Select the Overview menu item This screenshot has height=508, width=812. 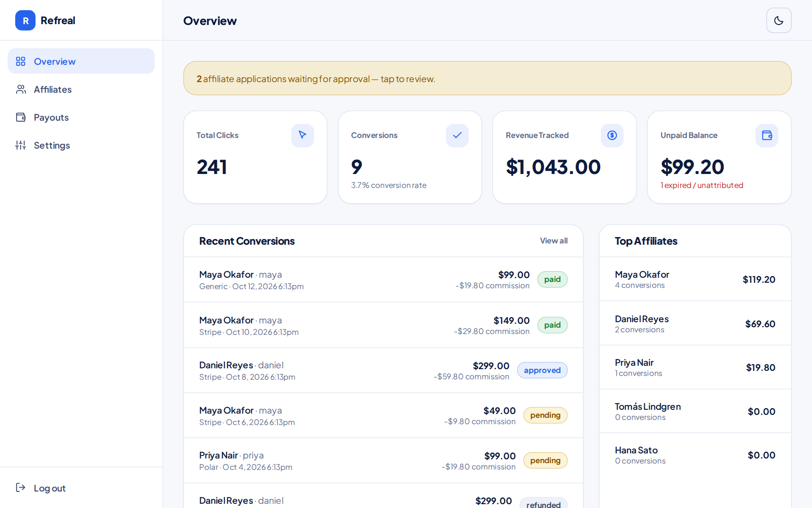(81, 61)
